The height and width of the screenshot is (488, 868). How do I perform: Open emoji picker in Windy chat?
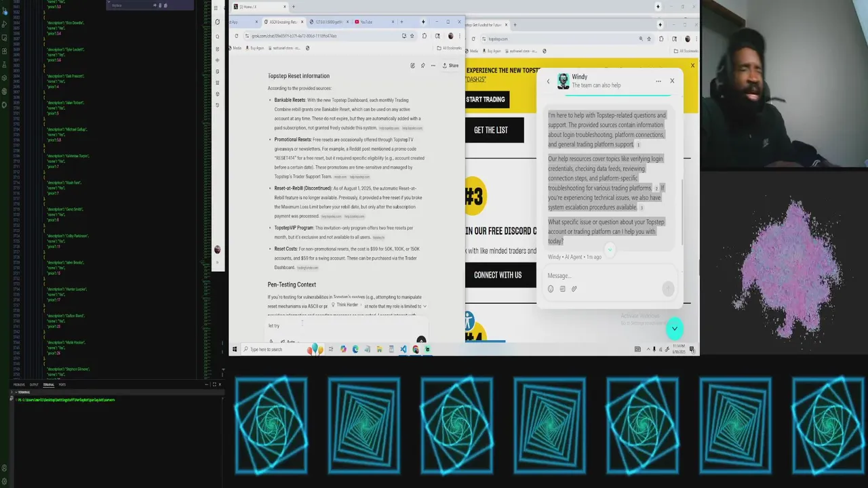tap(551, 289)
